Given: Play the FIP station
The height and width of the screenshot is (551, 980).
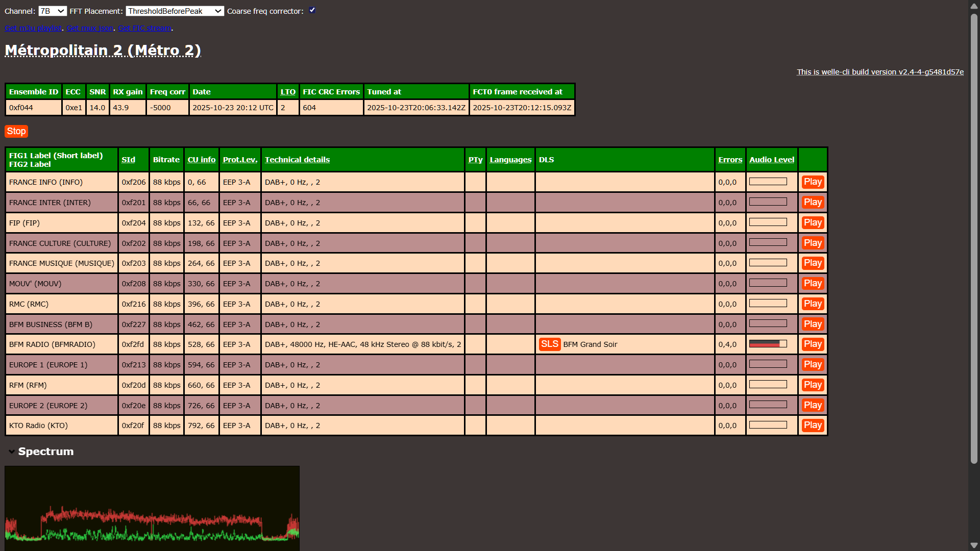Looking at the screenshot, I should (x=812, y=223).
